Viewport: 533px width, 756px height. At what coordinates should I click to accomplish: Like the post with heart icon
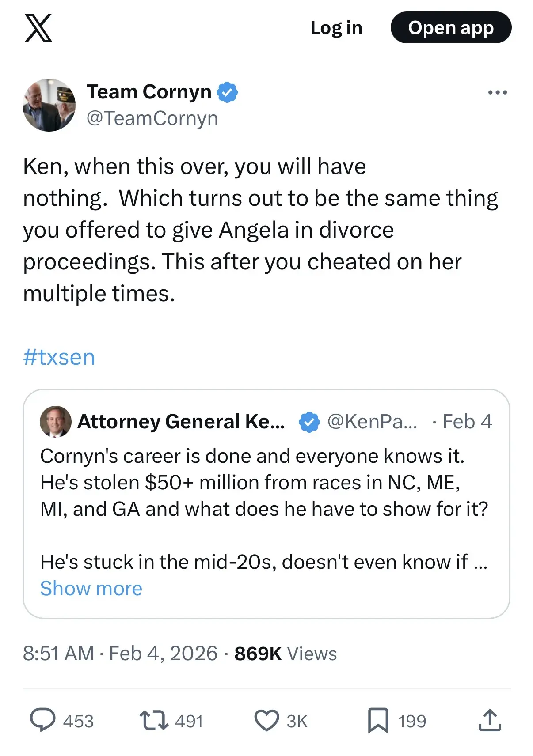[266, 720]
